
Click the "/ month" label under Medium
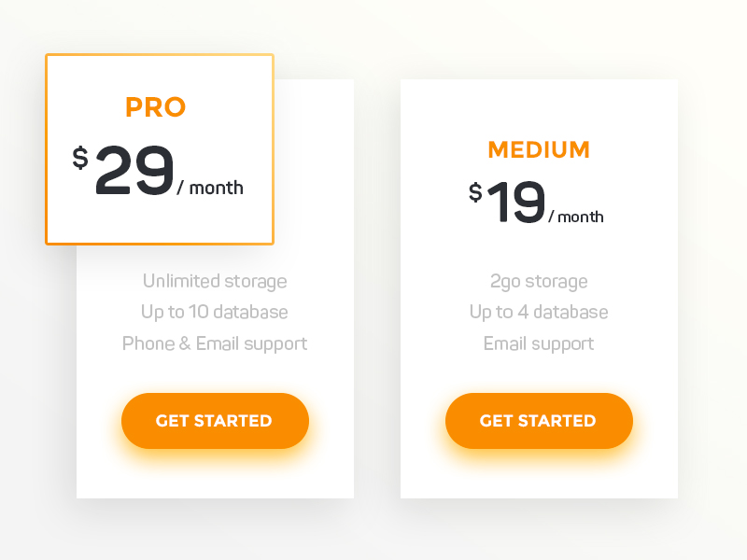(576, 217)
